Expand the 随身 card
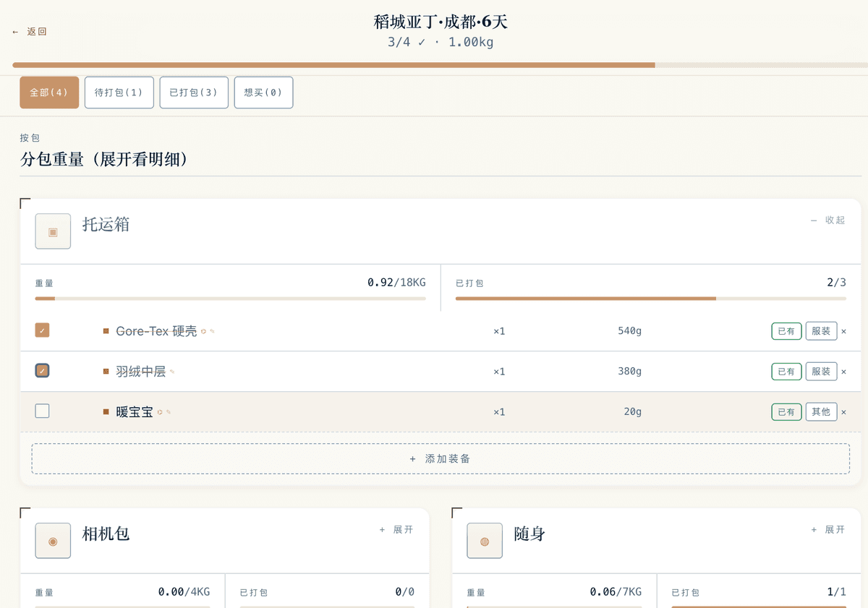Image resolution: width=868 pixels, height=608 pixels. pos(828,530)
